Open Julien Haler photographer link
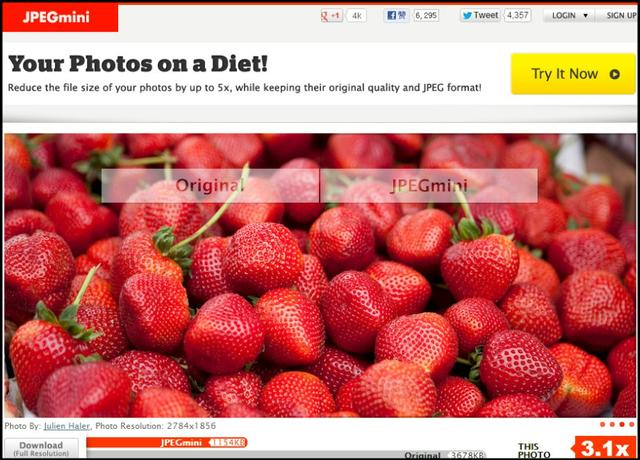 (67, 426)
